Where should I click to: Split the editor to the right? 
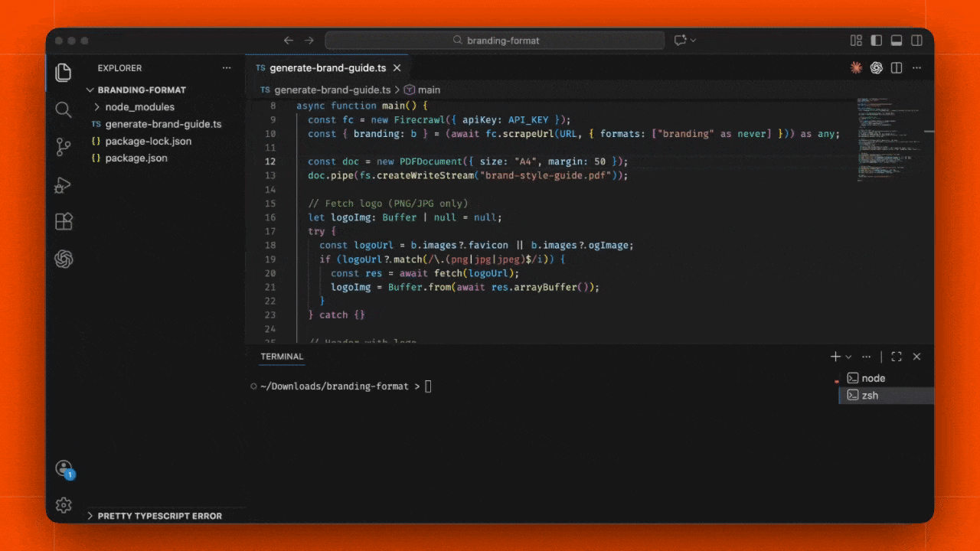pyautogui.click(x=897, y=68)
